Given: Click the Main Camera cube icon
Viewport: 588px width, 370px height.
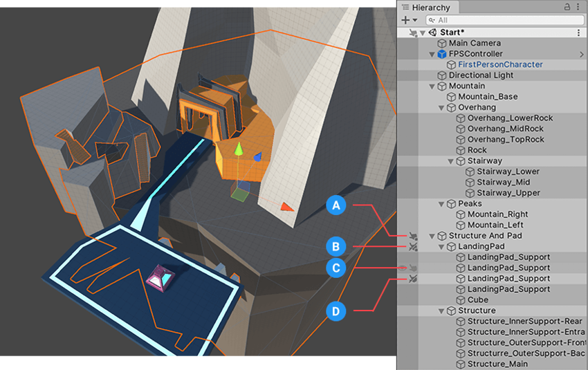Looking at the screenshot, I should click(441, 43).
